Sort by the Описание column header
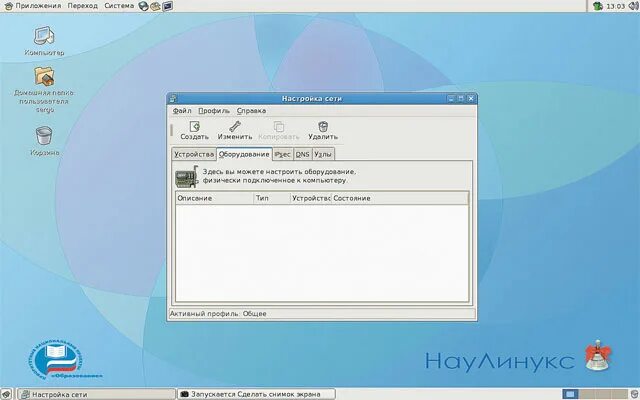Viewport: 640px width, 400px height. coord(215,198)
